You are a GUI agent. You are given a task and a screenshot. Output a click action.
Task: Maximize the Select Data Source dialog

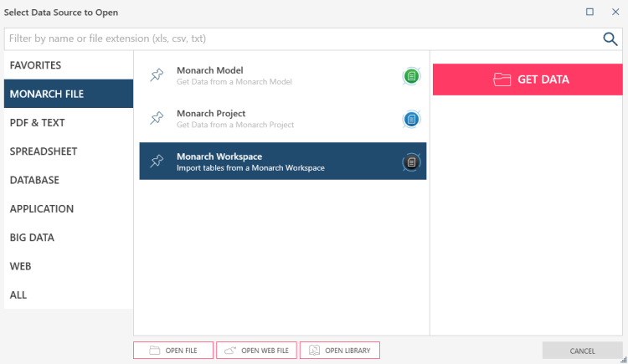point(589,12)
